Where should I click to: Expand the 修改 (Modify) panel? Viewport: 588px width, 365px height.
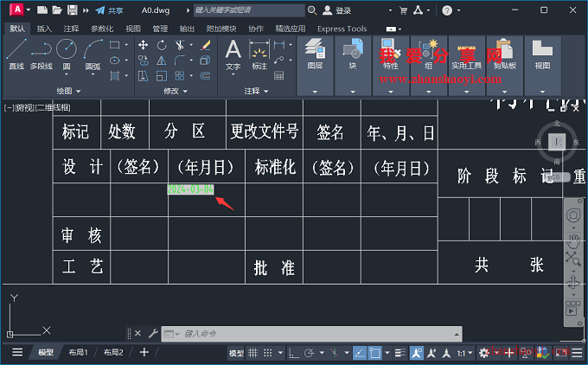pos(176,91)
